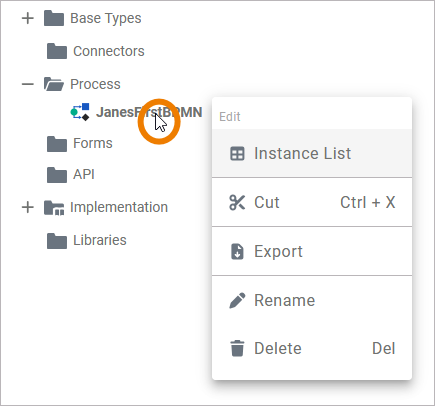Screen dimensions: 435x406
Task: Click the open Process folder icon
Action: (54, 84)
